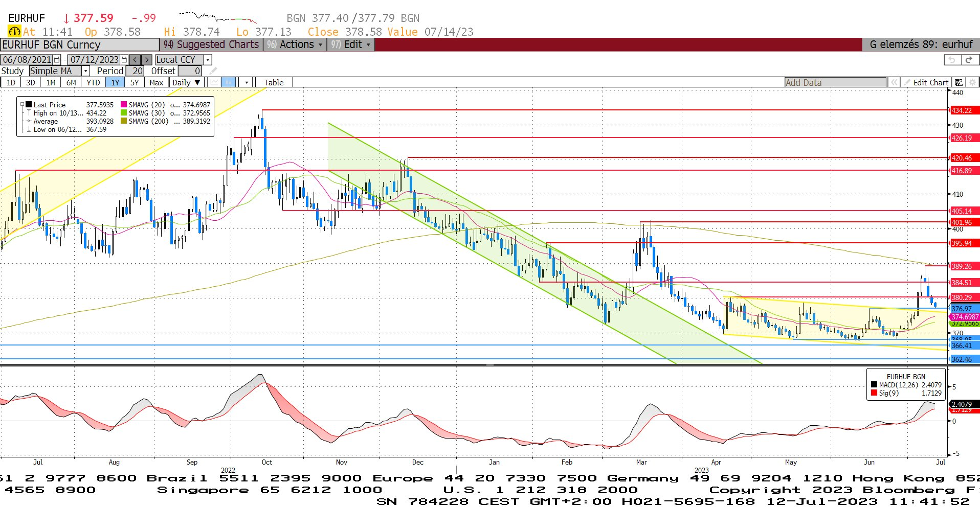The image size is (980, 530).
Task: Click the EURHUF BGN Curncy security field
Action: (x=80, y=44)
